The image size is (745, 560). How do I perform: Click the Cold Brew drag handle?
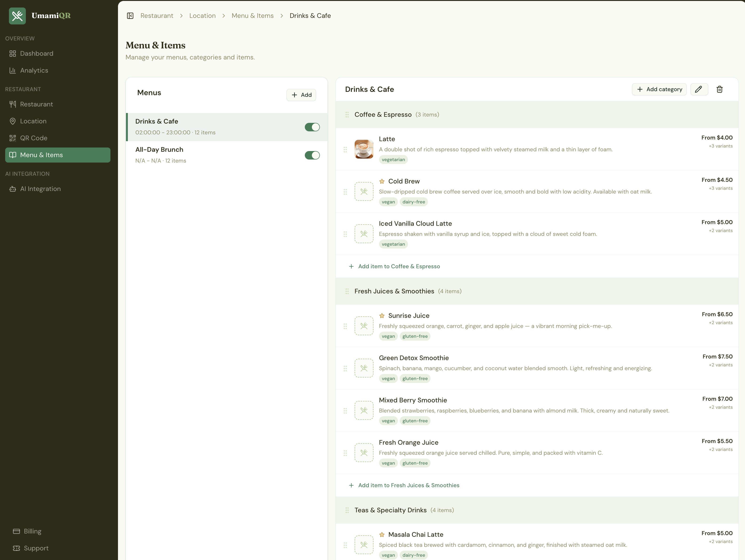point(345,192)
